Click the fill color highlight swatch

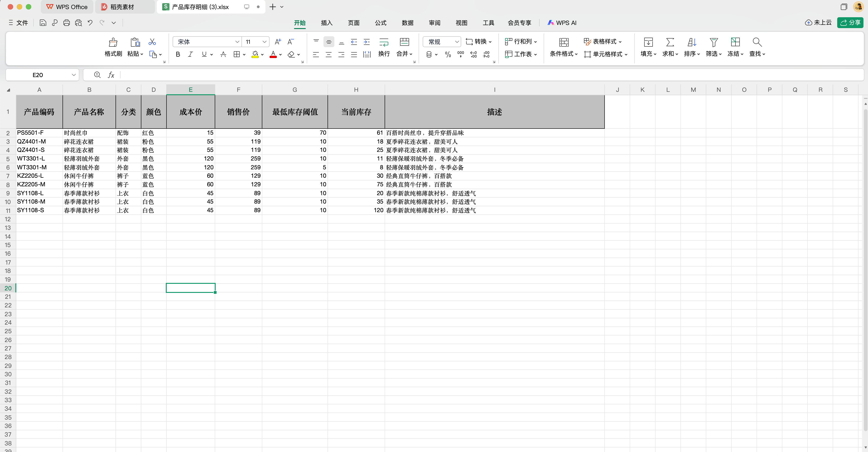255,54
